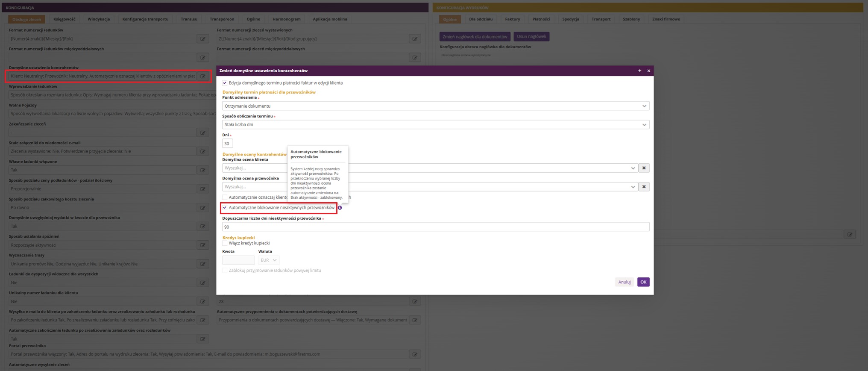Open edit icon for Domyślne ustawienia kontrahentów
This screenshot has width=868, height=371.
click(203, 77)
